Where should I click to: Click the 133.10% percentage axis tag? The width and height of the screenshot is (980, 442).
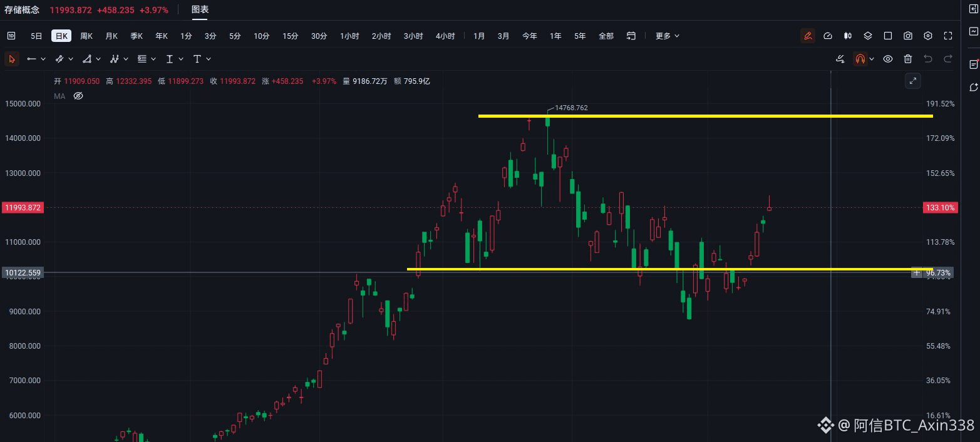pyautogui.click(x=940, y=207)
